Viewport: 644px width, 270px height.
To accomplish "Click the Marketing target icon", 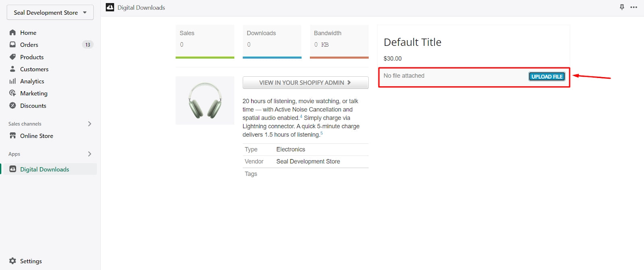I will [12, 93].
